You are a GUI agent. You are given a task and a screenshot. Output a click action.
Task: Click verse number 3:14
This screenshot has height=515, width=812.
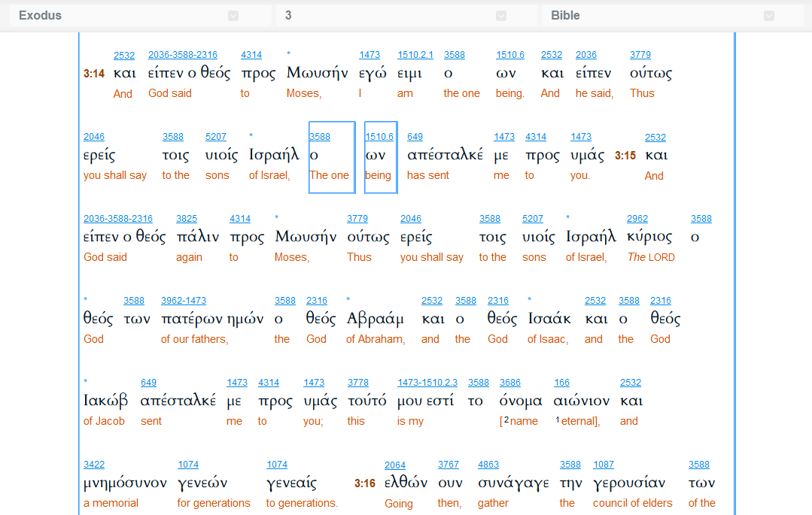point(94,74)
